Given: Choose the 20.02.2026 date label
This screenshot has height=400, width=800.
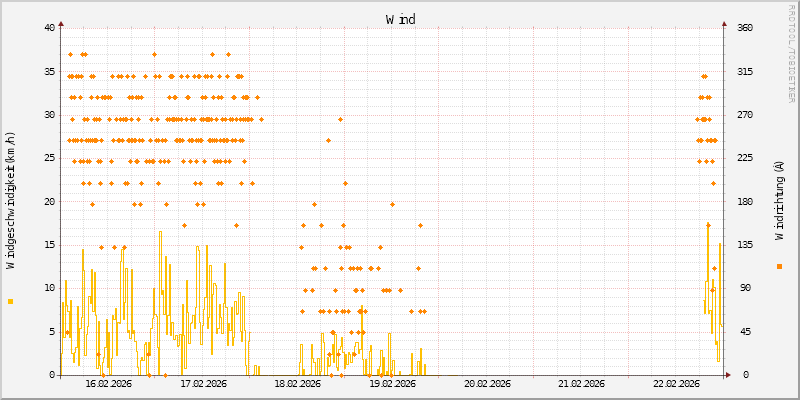Looking at the screenshot, I should coord(487,384).
